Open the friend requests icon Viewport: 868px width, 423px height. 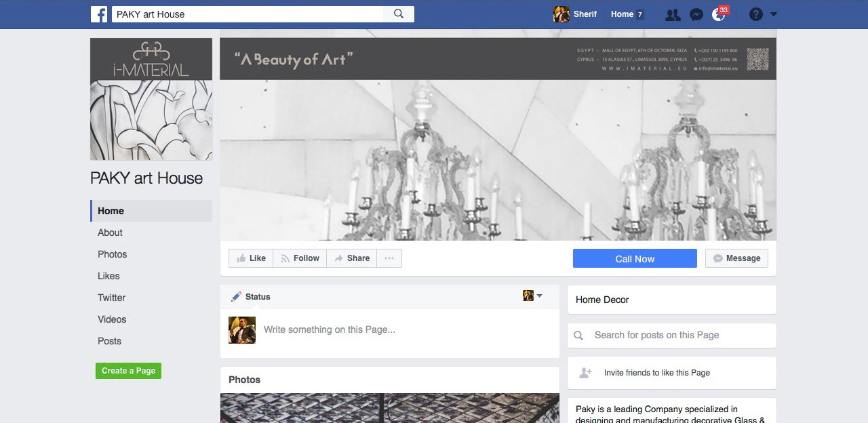(x=673, y=14)
